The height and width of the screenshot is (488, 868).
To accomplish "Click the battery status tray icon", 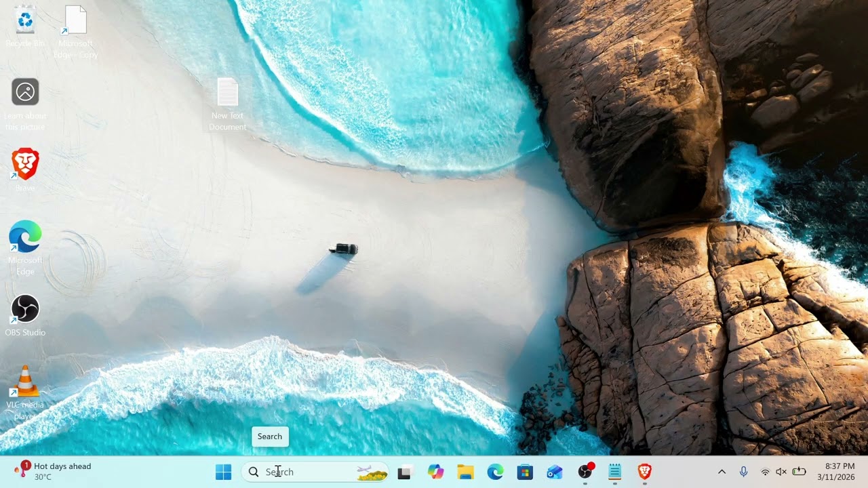I will tap(799, 472).
